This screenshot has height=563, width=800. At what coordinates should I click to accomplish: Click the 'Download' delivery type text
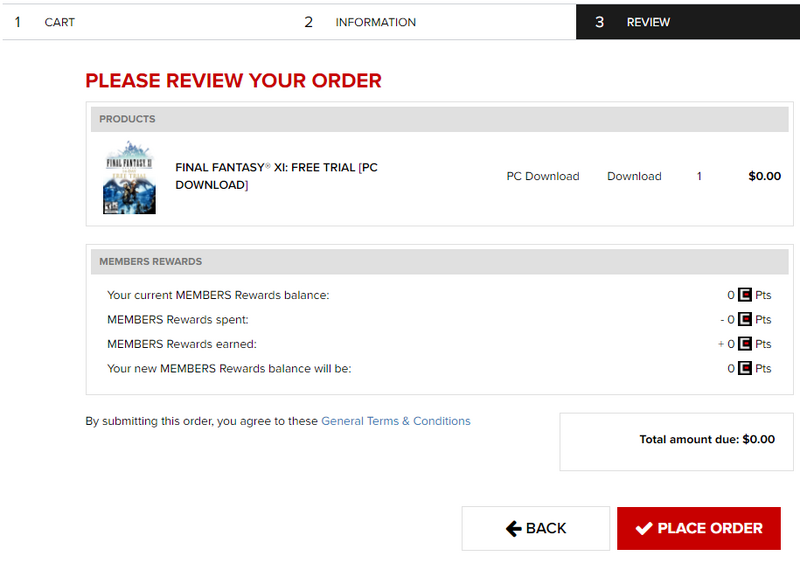click(x=634, y=176)
